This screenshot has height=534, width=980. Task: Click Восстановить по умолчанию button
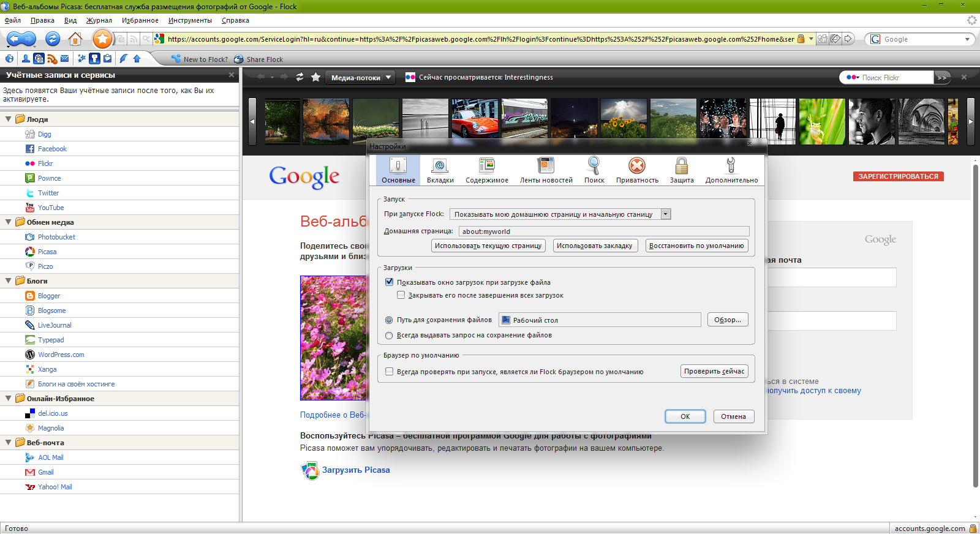pyautogui.click(x=696, y=246)
